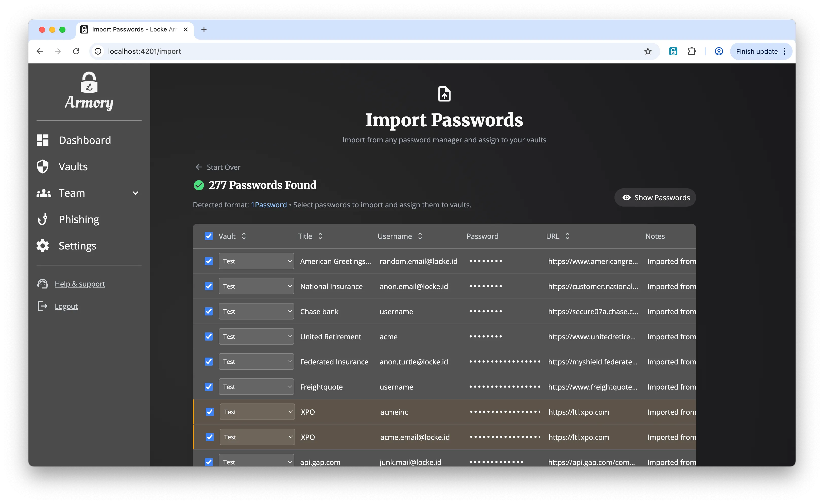Image resolution: width=824 pixels, height=504 pixels.
Task: Uncheck the Chase bank password row
Action: pyautogui.click(x=209, y=311)
